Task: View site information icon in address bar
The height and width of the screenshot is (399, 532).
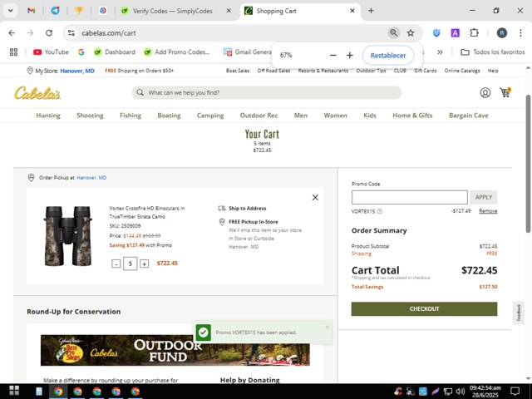Action: point(71,33)
